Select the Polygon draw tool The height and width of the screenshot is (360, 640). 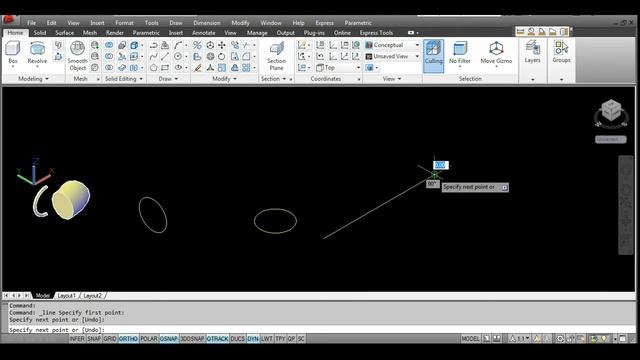[x=153, y=67]
